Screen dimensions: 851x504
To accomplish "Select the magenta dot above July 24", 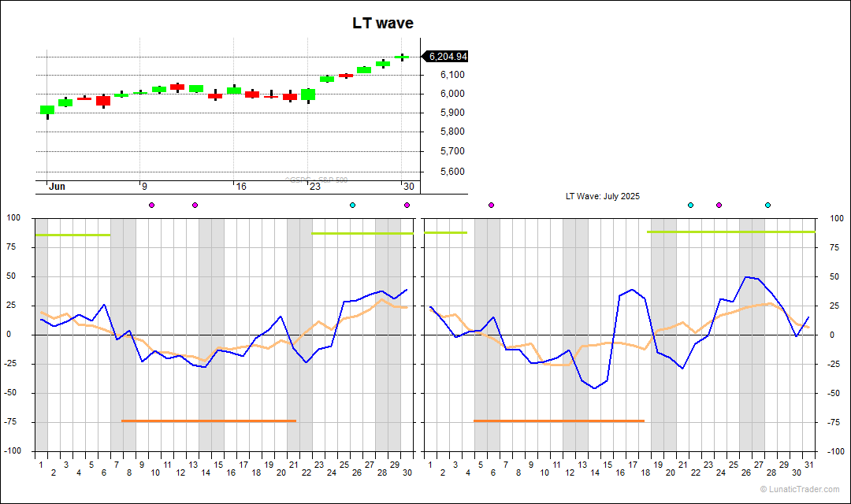I will [719, 206].
